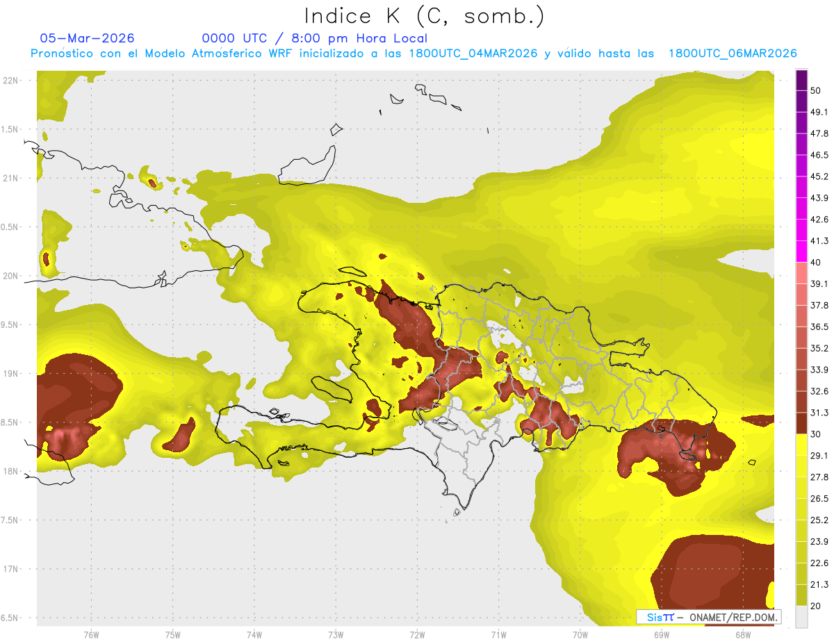Viewport: 834px width, 644px height.
Task: Click the latitude label "18N"
Action: [10, 472]
